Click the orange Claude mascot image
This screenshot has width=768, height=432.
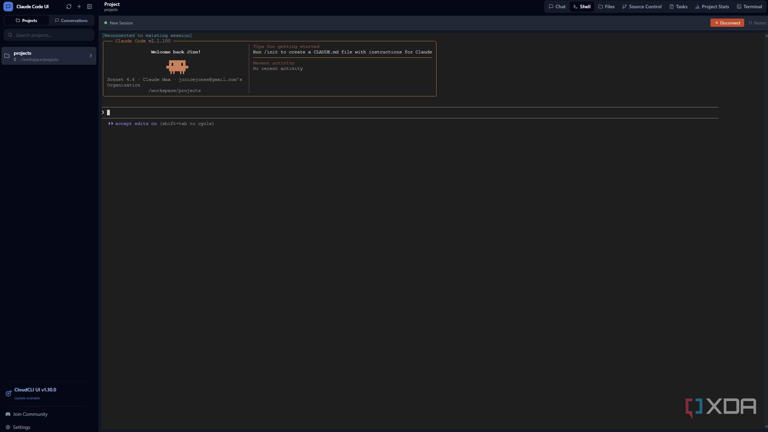pos(177,67)
